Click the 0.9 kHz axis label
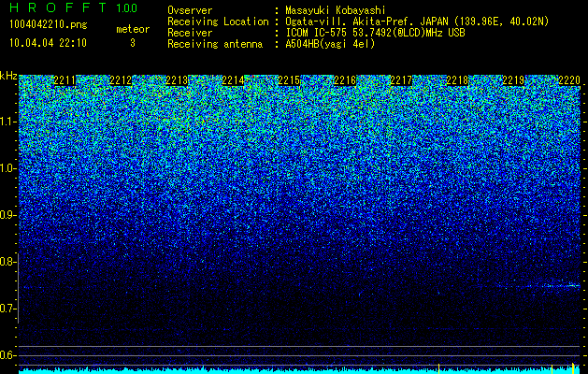Screen dimensions: 588x374 [7, 215]
